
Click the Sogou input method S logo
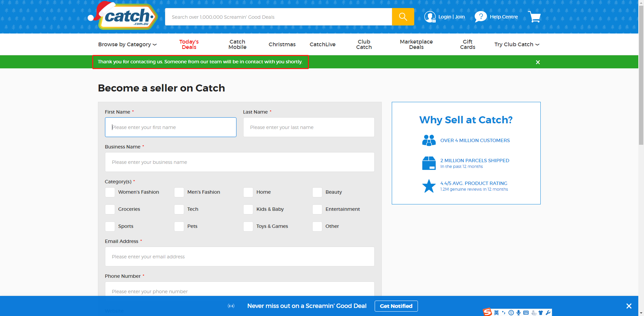click(487, 312)
